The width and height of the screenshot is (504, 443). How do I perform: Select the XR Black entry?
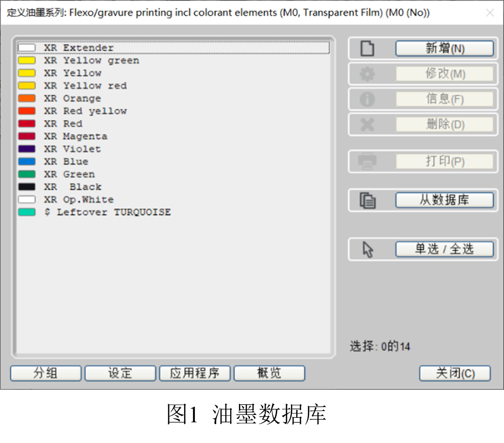click(173, 187)
